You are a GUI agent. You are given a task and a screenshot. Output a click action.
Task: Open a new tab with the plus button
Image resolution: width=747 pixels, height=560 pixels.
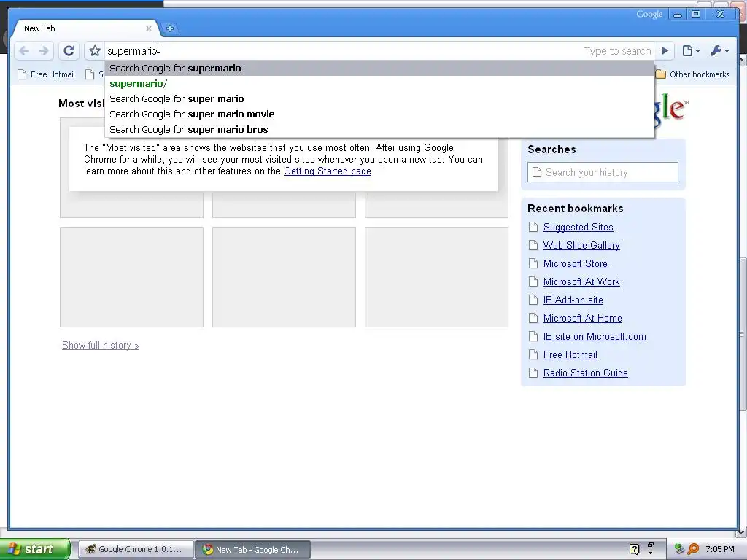point(170,28)
